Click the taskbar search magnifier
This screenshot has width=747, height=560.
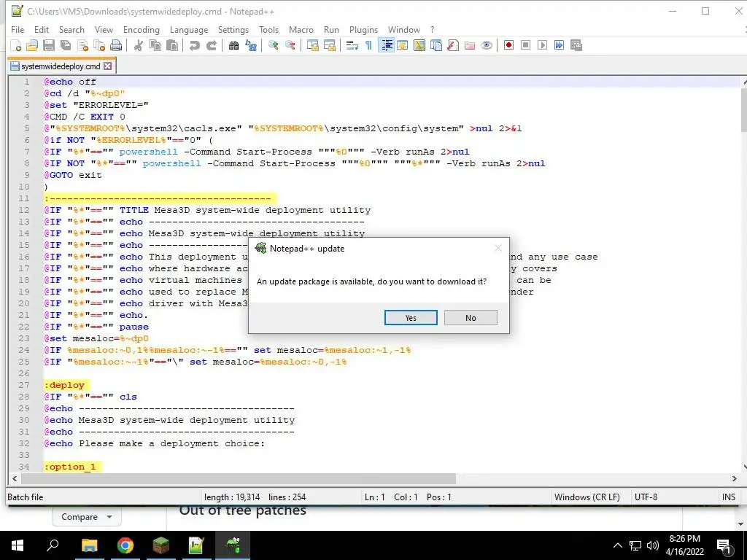point(53,545)
